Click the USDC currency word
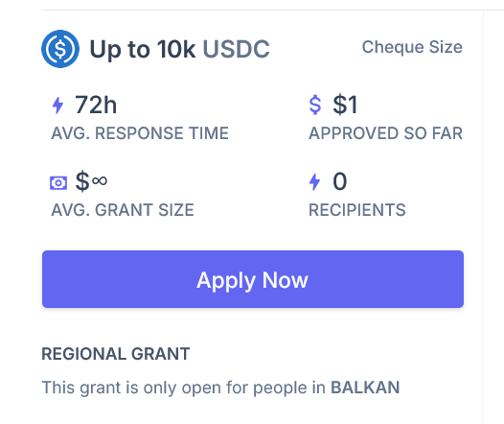Image resolution: width=504 pixels, height=424 pixels. [237, 49]
